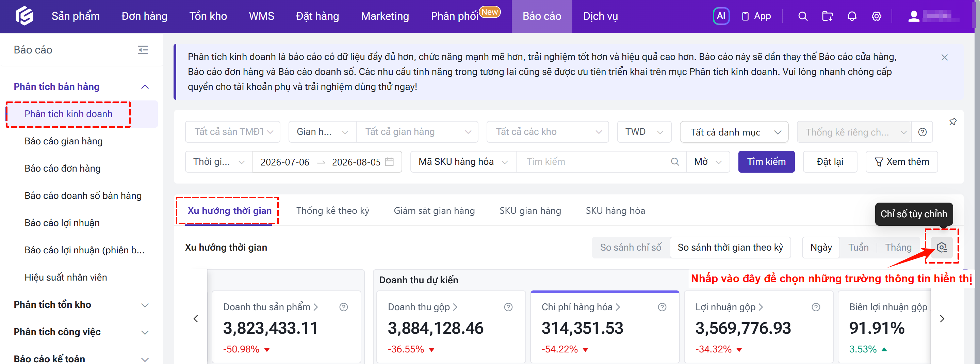The width and height of the screenshot is (980, 364).
Task: Open the Sản phẩm top menu
Action: [76, 16]
